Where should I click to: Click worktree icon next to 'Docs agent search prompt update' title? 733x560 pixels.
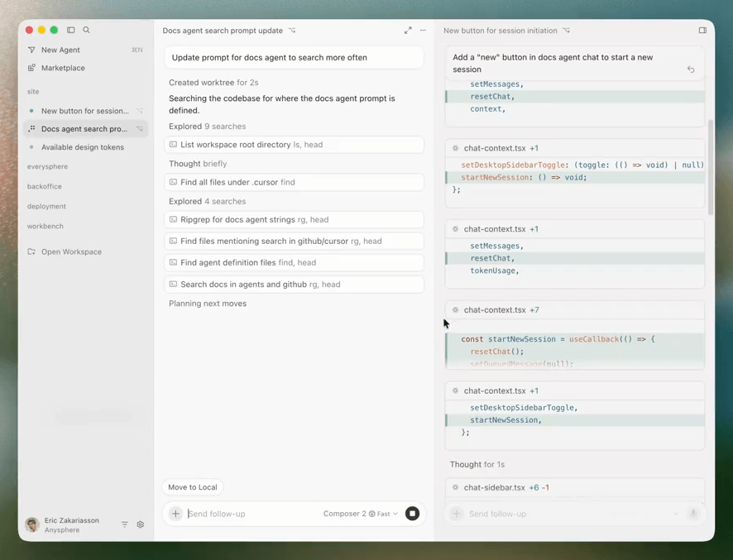pyautogui.click(x=292, y=31)
